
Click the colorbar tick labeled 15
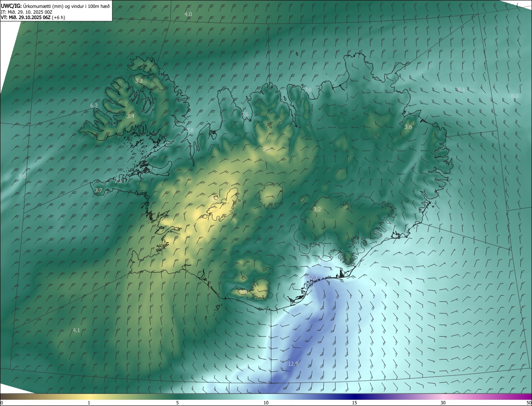355,403
